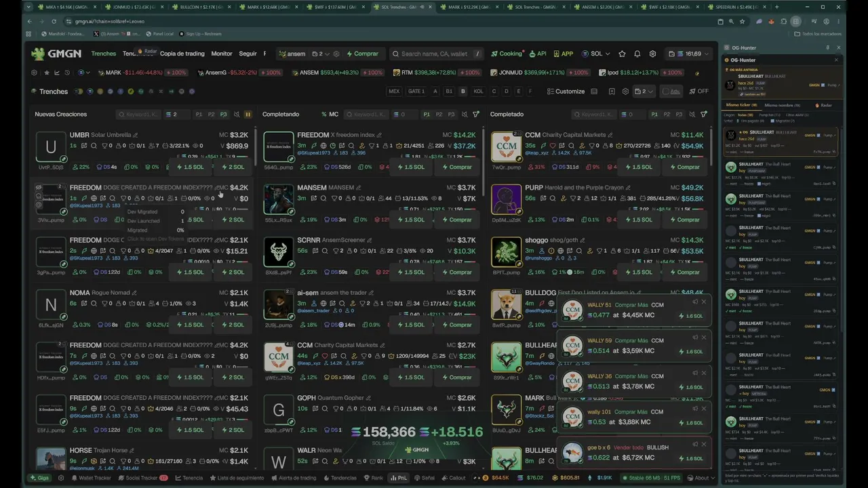Screen dimensions: 868x488
Task: Open Rank in the bottom bar
Action: point(374,478)
